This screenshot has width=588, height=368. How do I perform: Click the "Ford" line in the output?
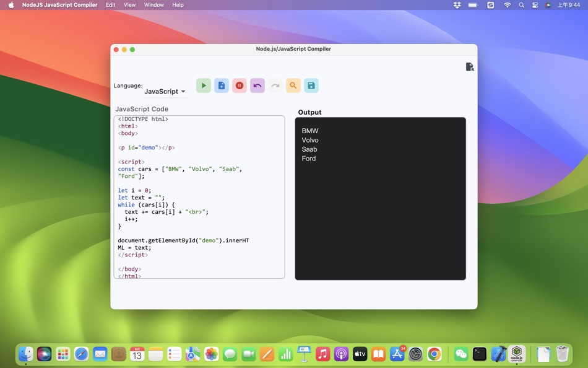[x=309, y=159]
